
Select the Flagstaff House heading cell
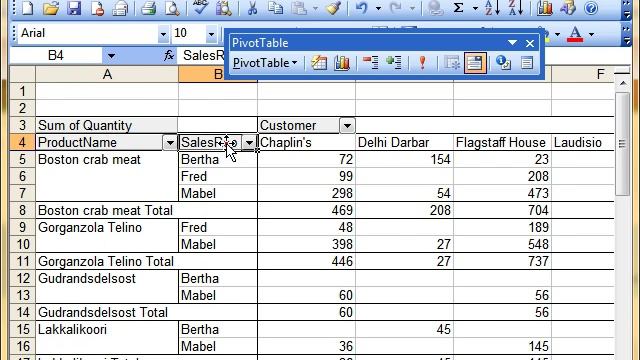502,142
